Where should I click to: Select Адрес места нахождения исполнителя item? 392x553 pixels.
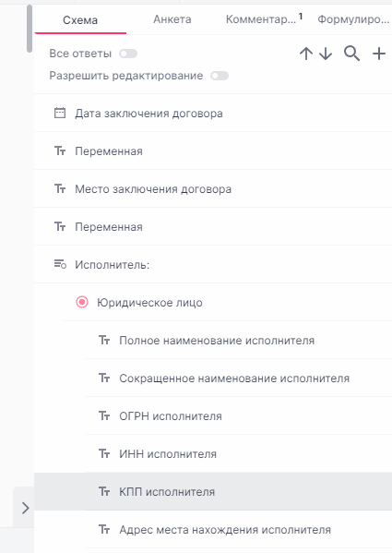tap(239, 529)
